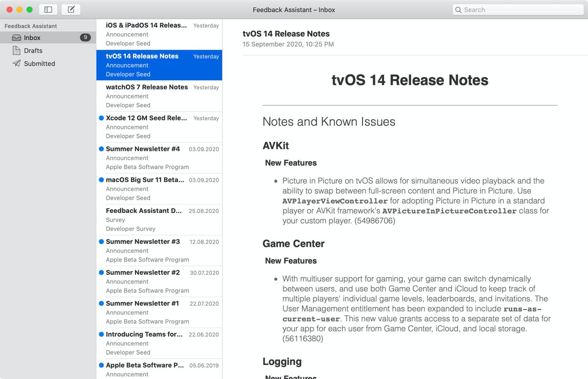Click New Features subheading under AVKit
The height and width of the screenshot is (379, 588).
291,163
